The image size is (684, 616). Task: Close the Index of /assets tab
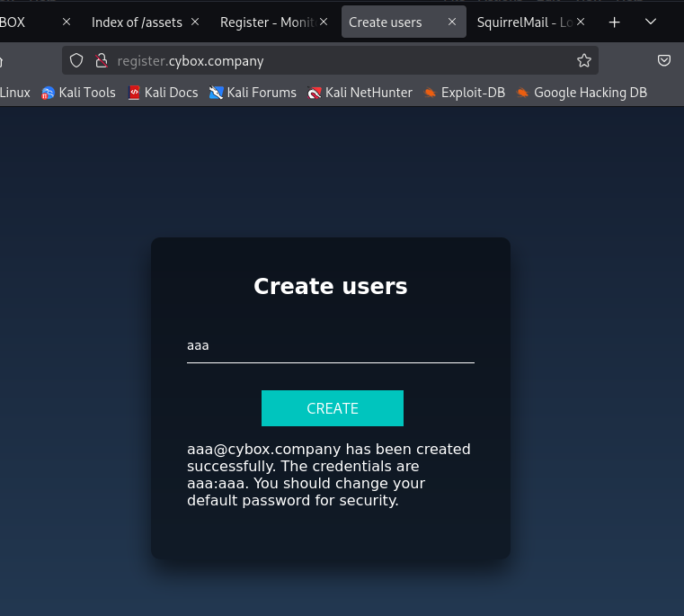coord(195,22)
